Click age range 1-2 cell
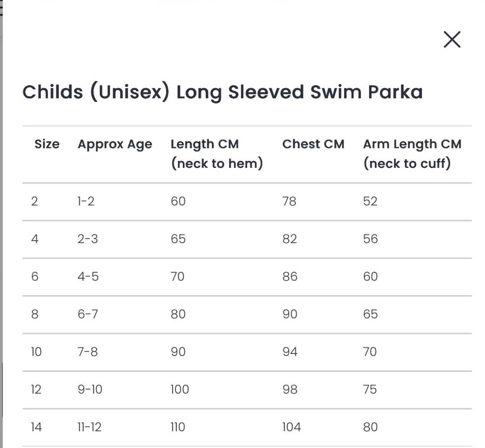The image size is (485, 448). coord(86,201)
